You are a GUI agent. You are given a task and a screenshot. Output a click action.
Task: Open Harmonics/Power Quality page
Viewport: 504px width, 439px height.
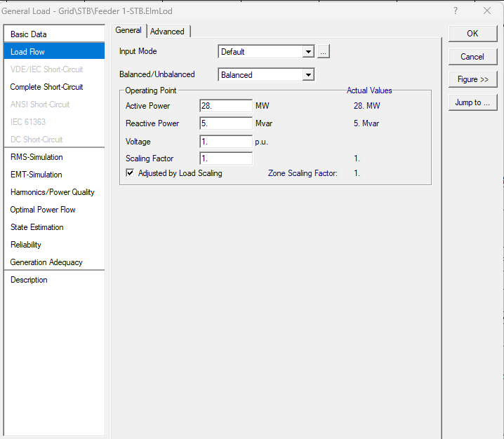53,192
